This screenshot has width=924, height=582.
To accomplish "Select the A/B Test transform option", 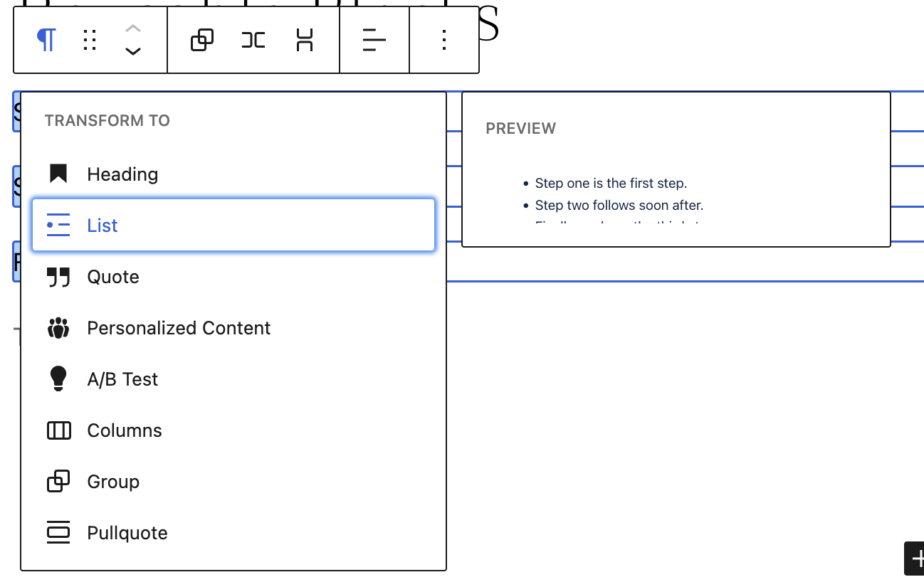I will tap(122, 379).
